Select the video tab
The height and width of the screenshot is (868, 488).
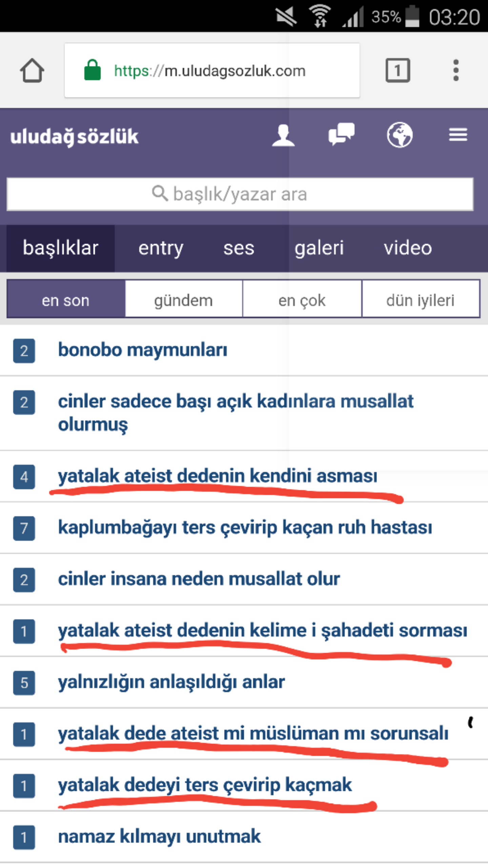(408, 248)
